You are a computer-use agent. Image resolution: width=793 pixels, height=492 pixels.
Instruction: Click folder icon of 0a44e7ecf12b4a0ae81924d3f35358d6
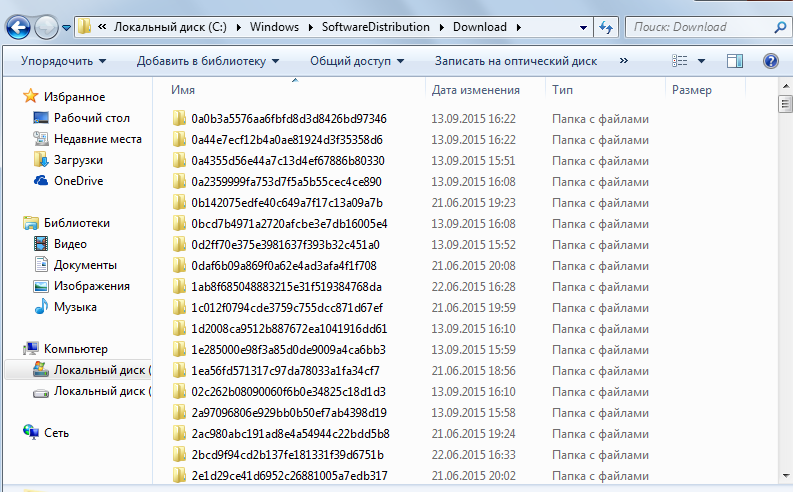pyautogui.click(x=179, y=140)
